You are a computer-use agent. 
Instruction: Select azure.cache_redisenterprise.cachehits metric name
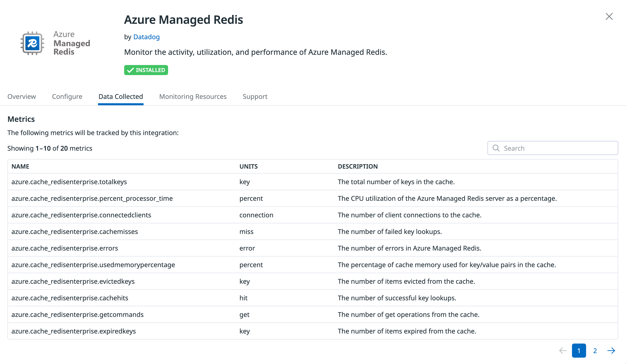[x=70, y=298]
